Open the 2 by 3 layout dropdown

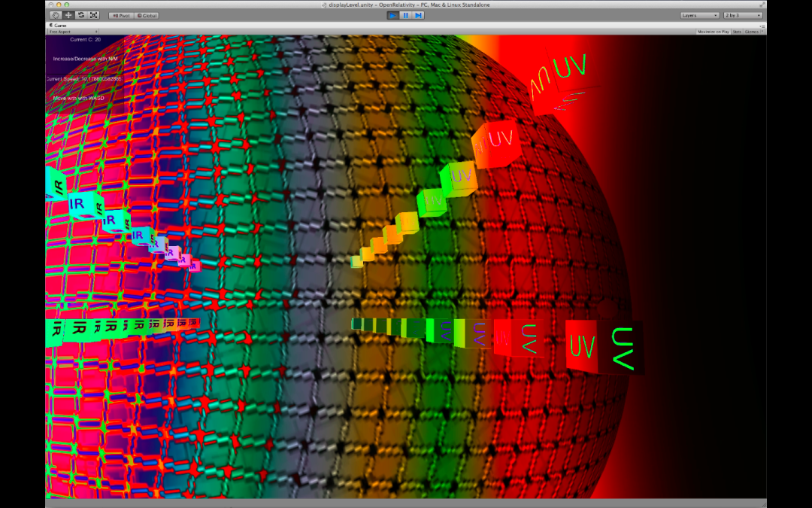tap(743, 16)
